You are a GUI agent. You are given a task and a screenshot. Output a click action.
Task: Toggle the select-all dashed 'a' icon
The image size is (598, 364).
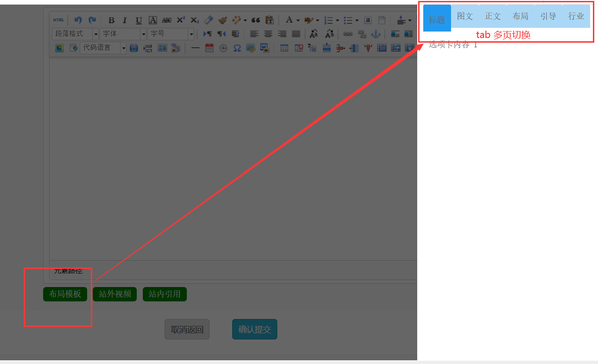pyautogui.click(x=368, y=20)
